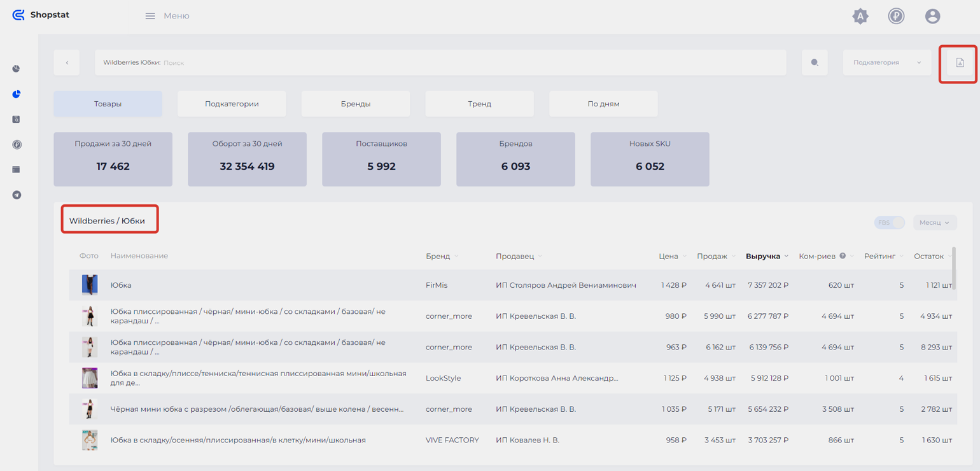Sort by the Продаж column
The image size is (980, 471).
[717, 257]
